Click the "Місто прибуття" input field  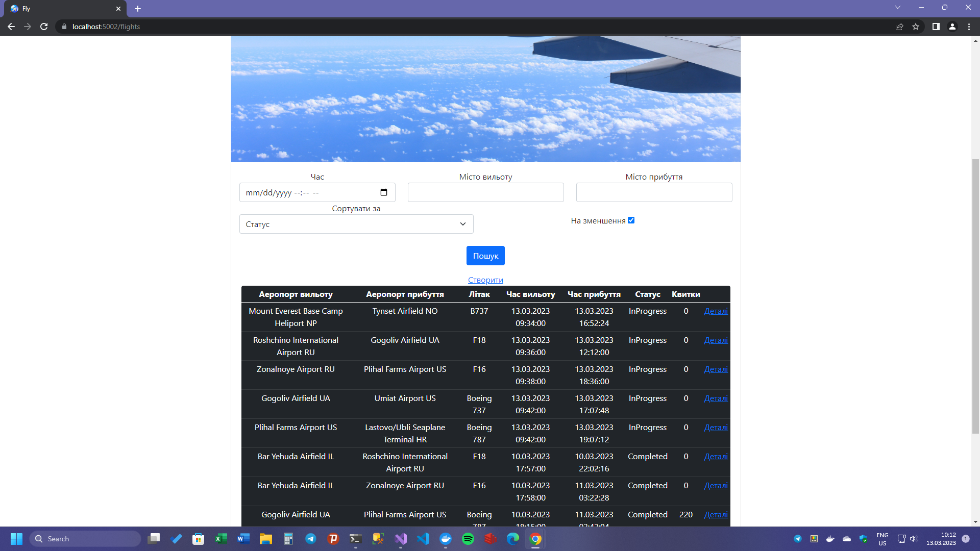(x=654, y=192)
